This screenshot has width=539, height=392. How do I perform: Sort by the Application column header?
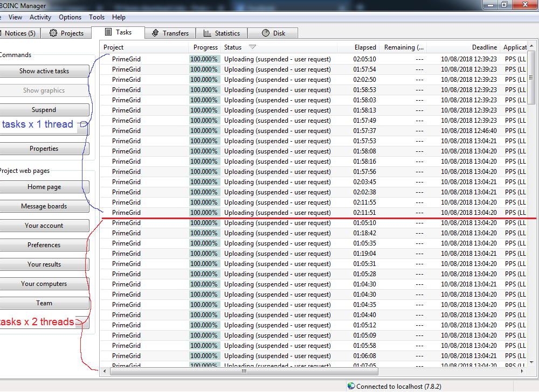(x=515, y=47)
